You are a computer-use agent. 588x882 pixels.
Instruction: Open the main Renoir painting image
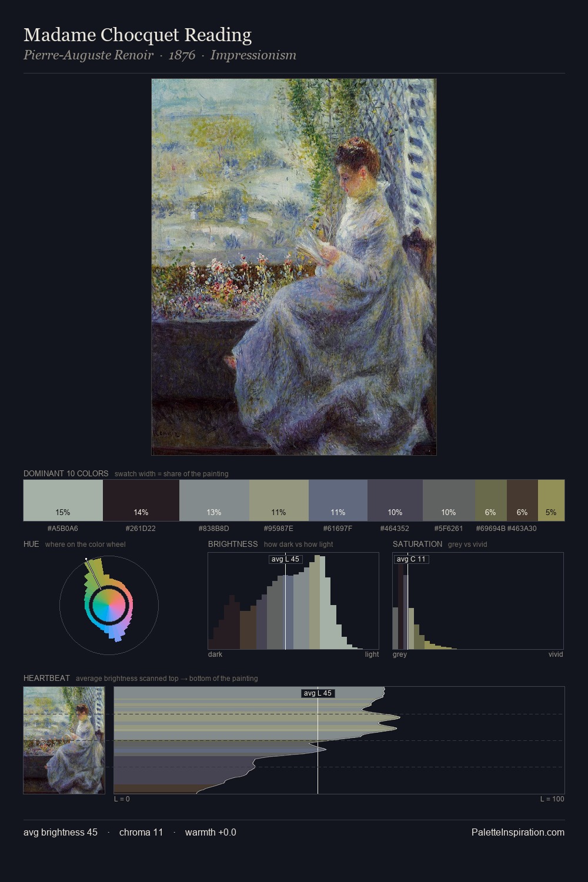[294, 267]
